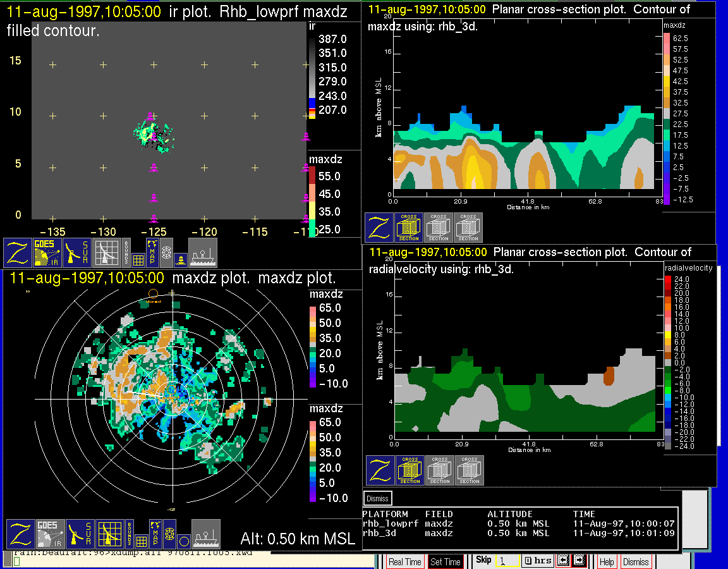Enable gray GOES IR icon in maxdz plot window
The width and height of the screenshot is (728, 569).
50,534
